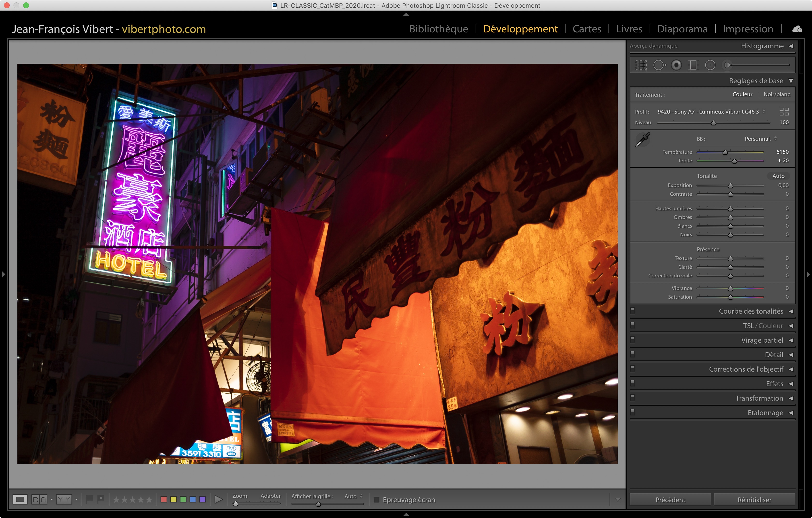Expand the TSL / Couleur panel
812x518 pixels.
click(763, 325)
